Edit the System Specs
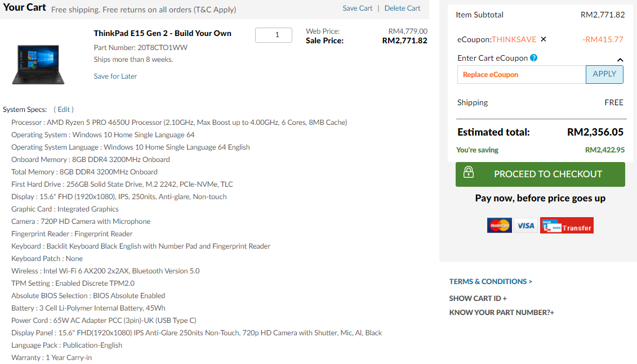 coord(64,109)
